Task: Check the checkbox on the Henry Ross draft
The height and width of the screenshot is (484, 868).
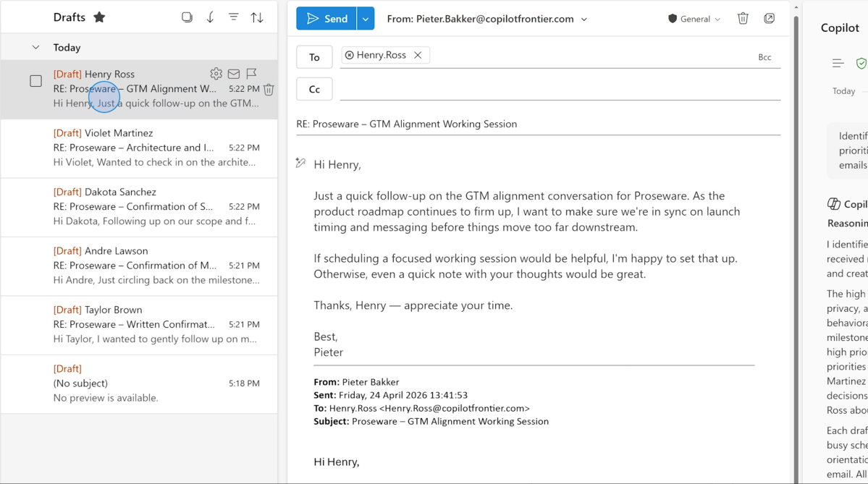Action: tap(35, 81)
